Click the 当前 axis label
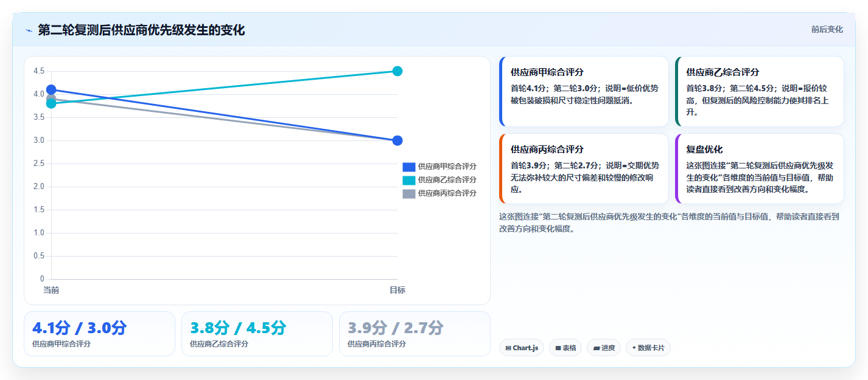This screenshot has width=868, height=380. coord(51,290)
